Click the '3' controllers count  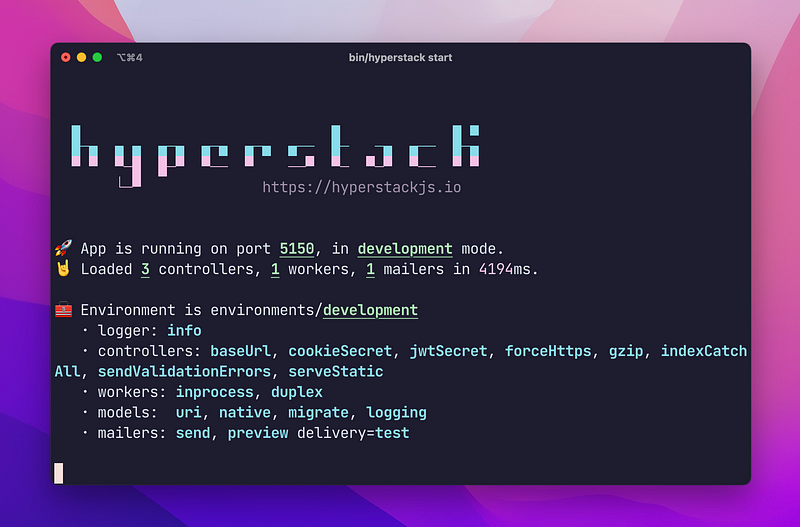click(x=145, y=269)
